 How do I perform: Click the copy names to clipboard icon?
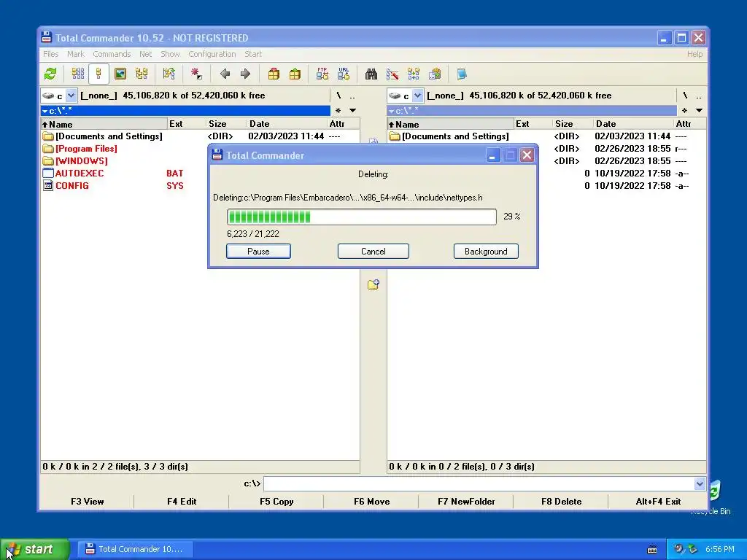pyautogui.click(x=435, y=74)
